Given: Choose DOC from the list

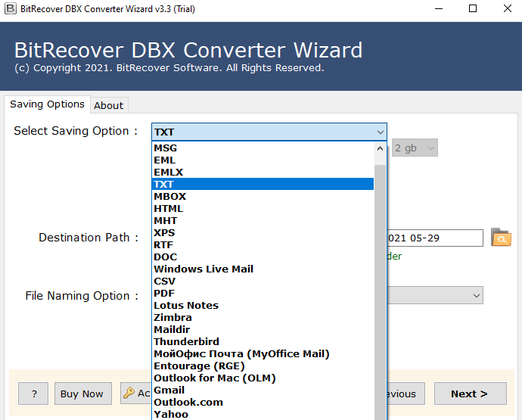Looking at the screenshot, I should (263, 257).
